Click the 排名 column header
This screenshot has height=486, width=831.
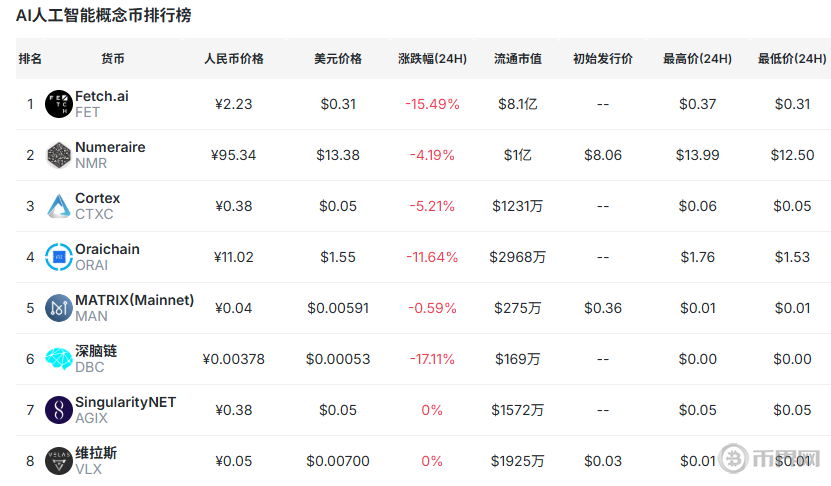tap(30, 59)
